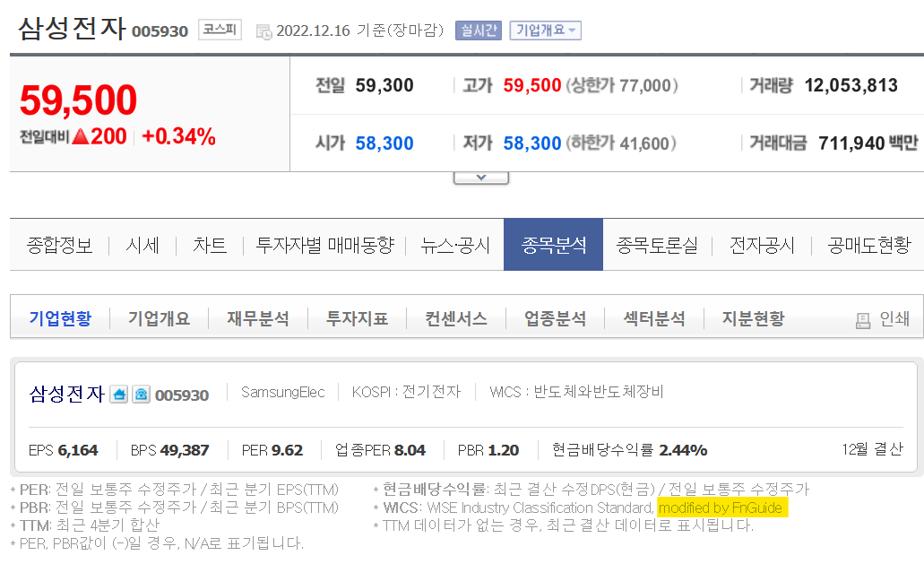The height and width of the screenshot is (564, 924).
Task: Click the 시가 value 58,300
Action: tap(384, 143)
